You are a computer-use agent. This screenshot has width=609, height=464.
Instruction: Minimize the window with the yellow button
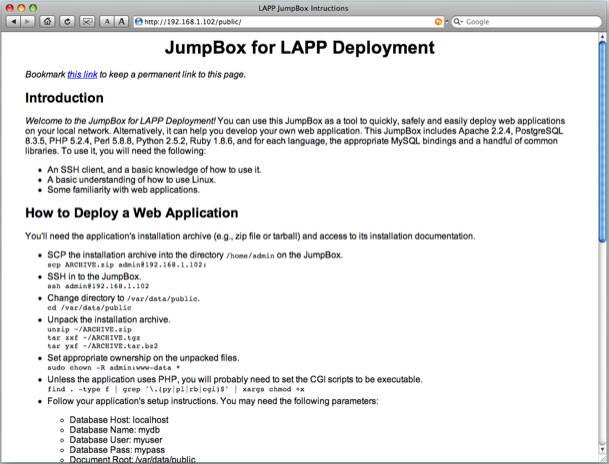tap(21, 8)
